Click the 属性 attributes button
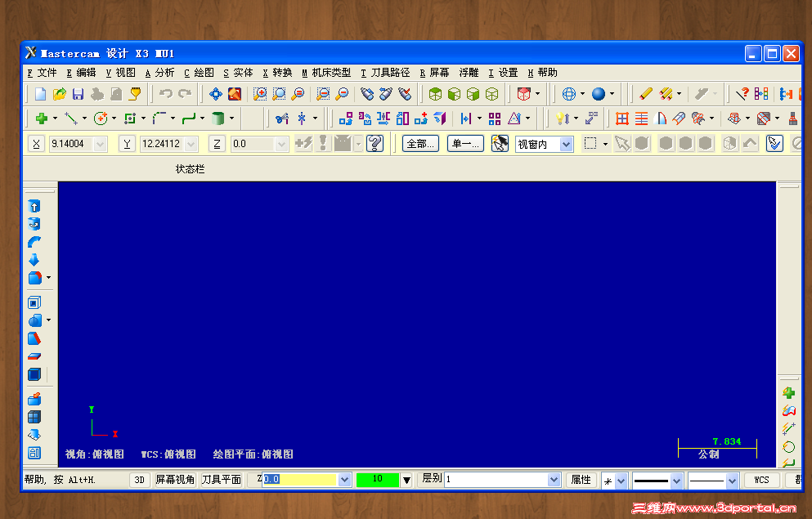812x519 pixels. click(581, 480)
